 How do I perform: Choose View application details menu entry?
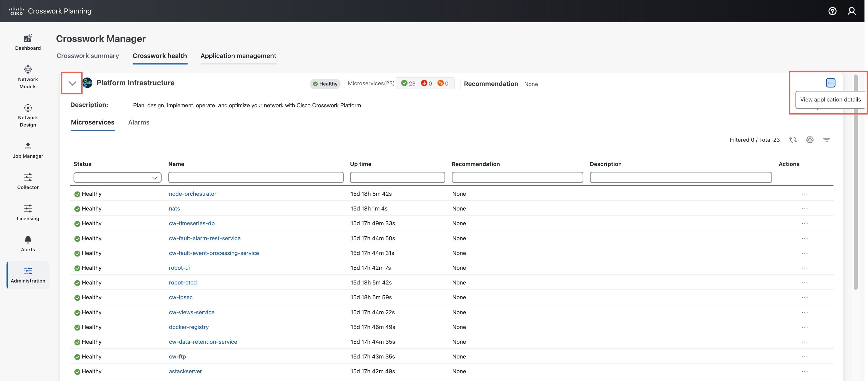(x=830, y=100)
